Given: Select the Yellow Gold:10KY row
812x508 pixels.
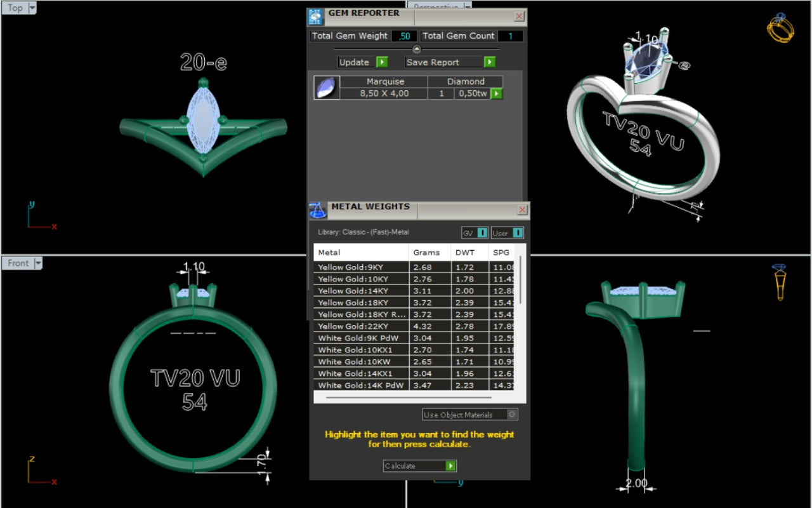Looking at the screenshot, I should (414, 279).
